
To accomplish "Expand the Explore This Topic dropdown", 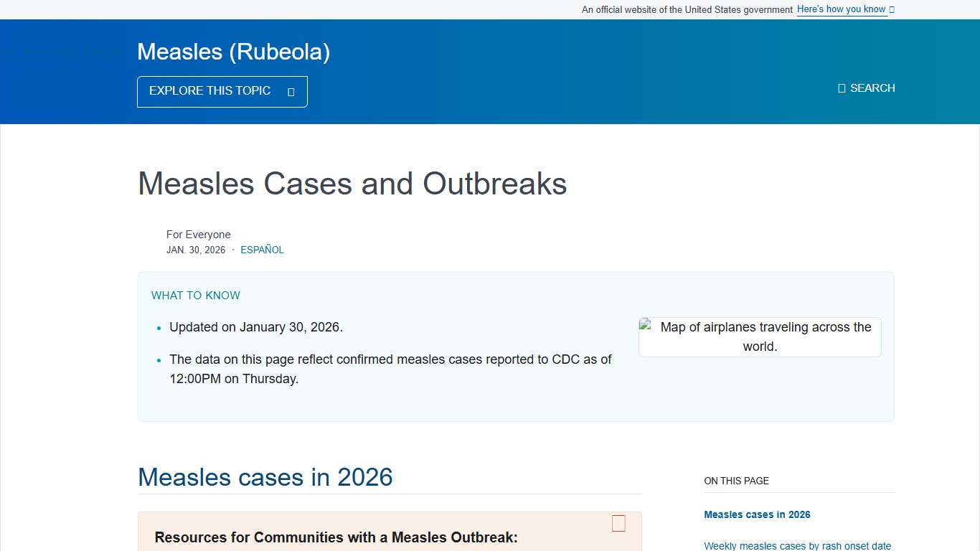I will click(222, 91).
